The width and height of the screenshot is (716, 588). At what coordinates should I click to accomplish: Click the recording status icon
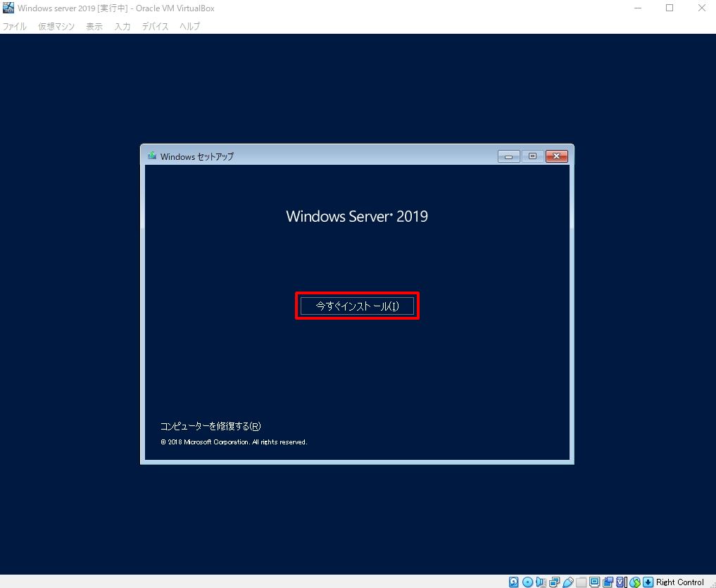608,582
